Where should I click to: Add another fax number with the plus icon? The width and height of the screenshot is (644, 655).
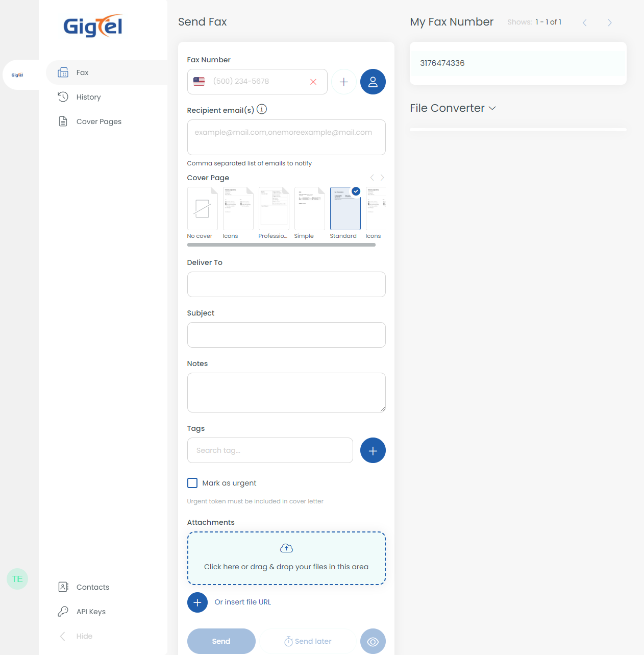tap(343, 82)
